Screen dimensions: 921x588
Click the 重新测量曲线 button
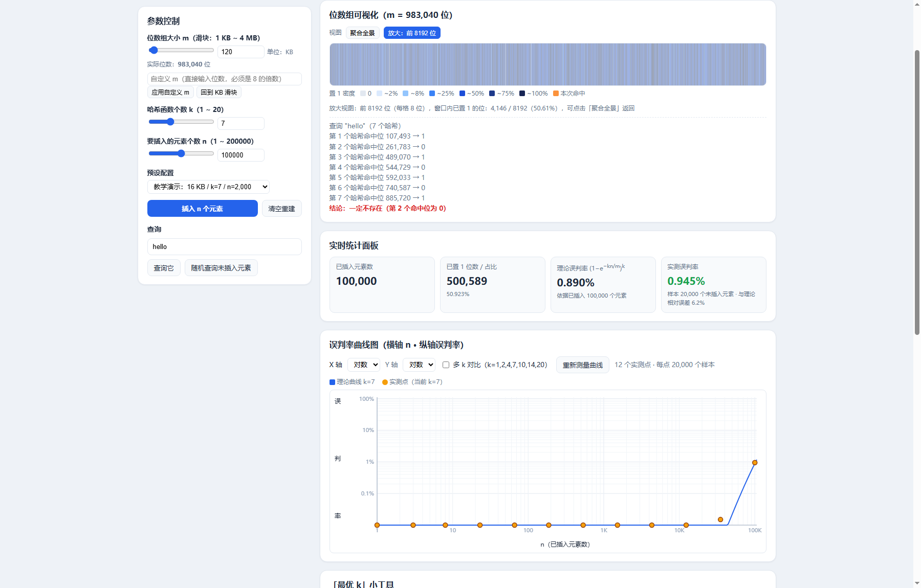[583, 365]
